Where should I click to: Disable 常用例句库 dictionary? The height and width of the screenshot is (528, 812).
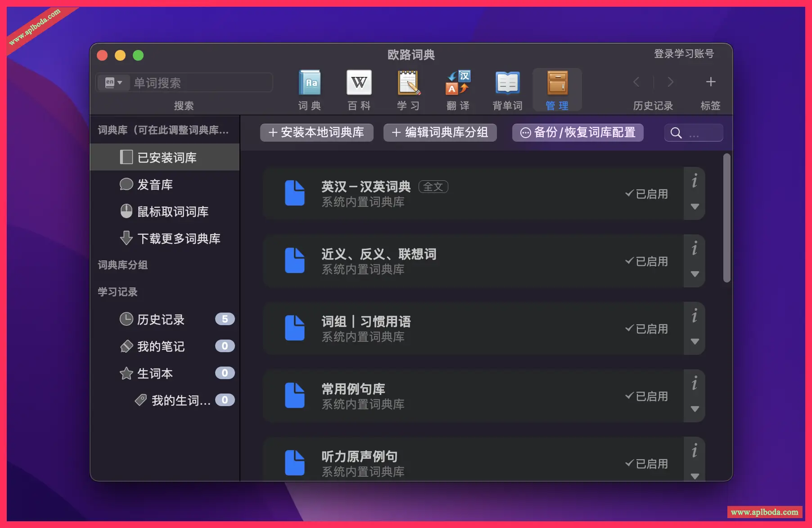(x=646, y=396)
